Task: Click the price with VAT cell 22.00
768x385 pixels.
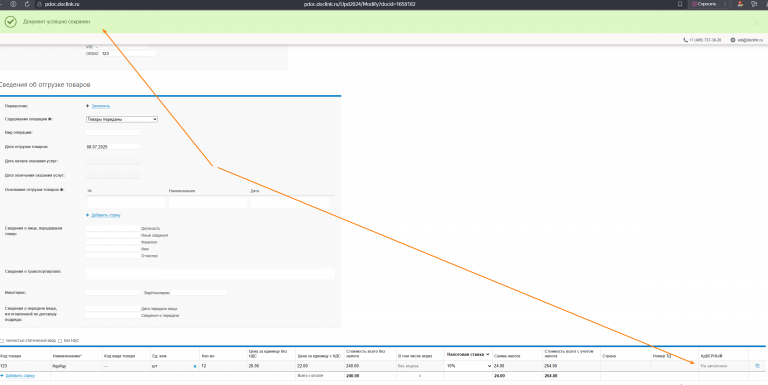Action: click(320, 366)
